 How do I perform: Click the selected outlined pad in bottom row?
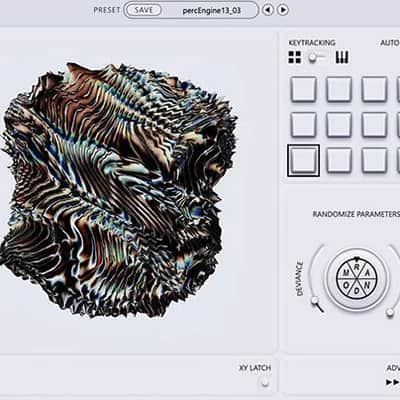tap(304, 160)
